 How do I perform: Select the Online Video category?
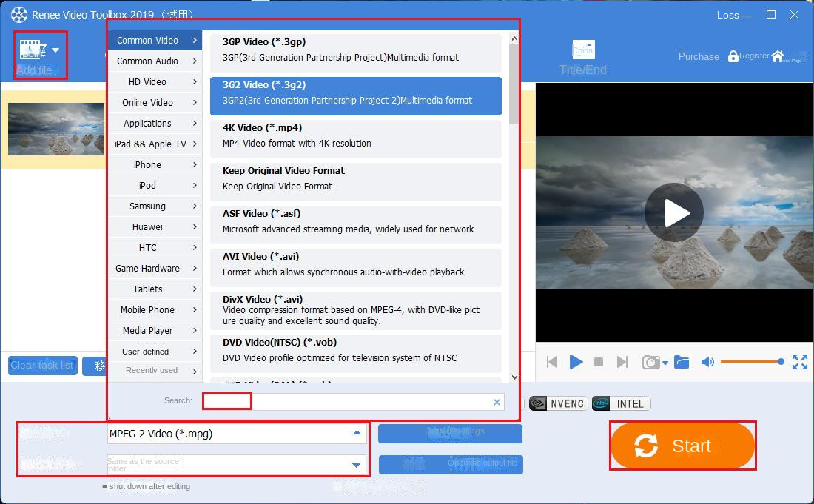click(155, 102)
